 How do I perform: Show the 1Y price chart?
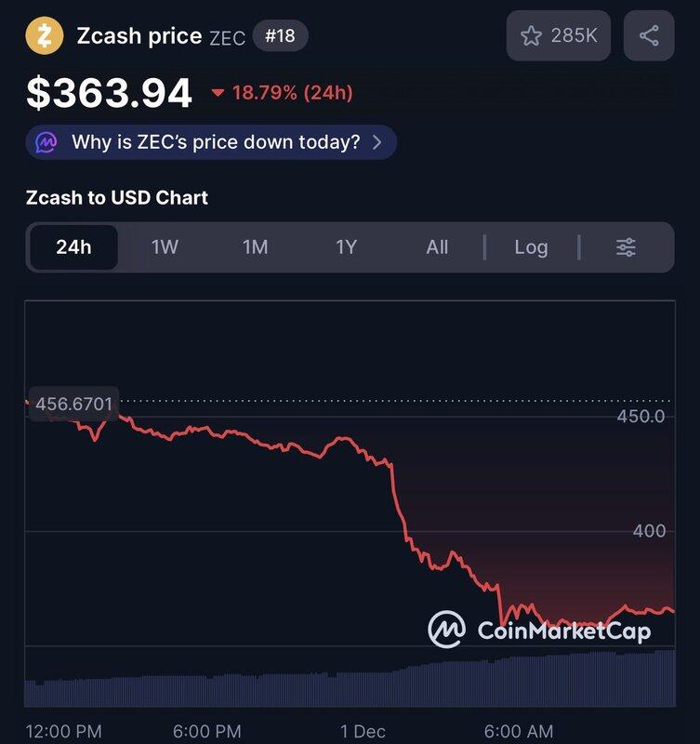coord(346,247)
